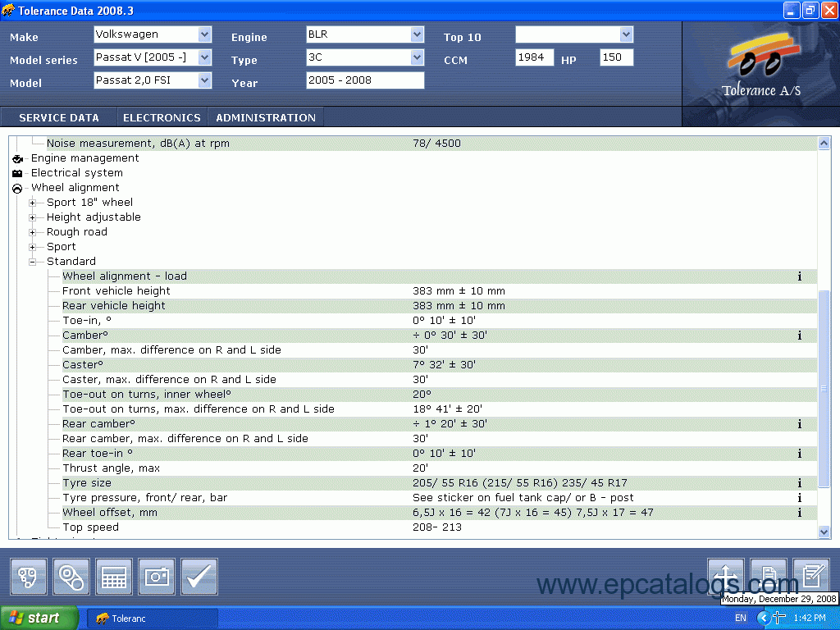This screenshot has height=630, width=840.
Task: Switch to the ADMINISTRATION tab
Action: [x=266, y=117]
